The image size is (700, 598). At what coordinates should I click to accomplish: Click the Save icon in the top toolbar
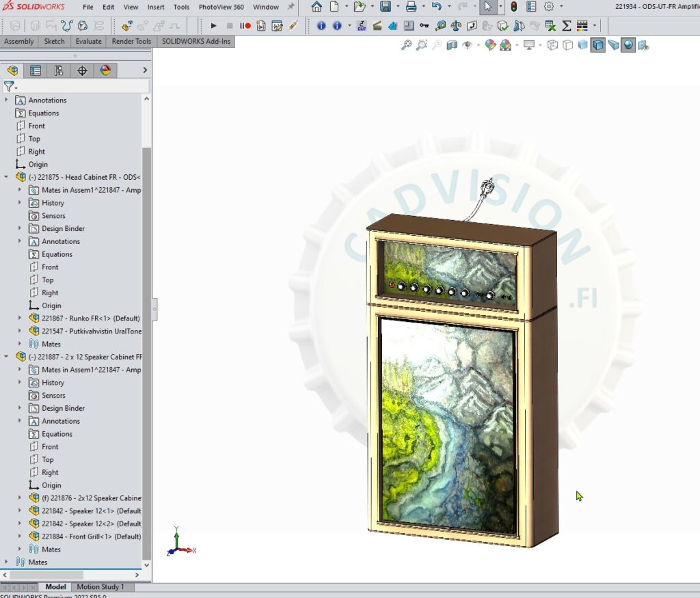(x=386, y=7)
